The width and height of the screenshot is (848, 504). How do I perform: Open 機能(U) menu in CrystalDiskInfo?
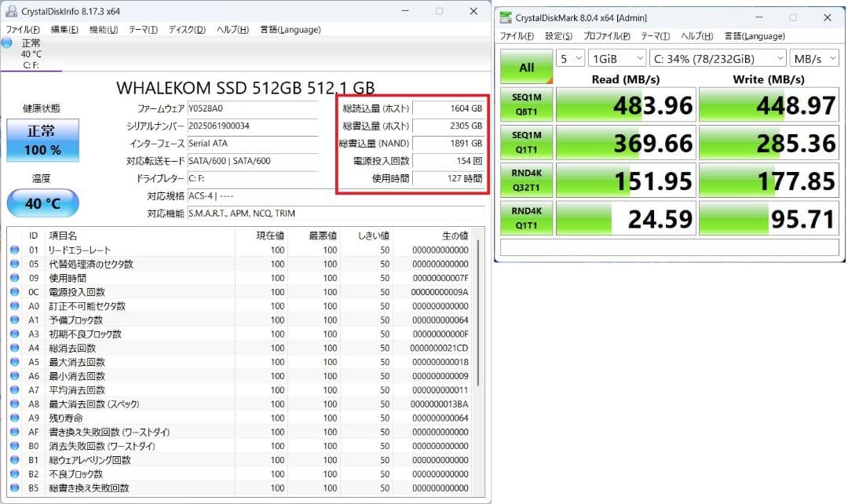point(103,30)
